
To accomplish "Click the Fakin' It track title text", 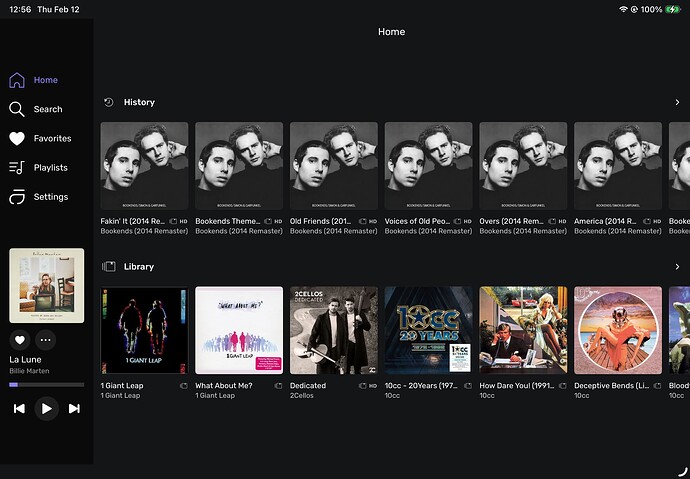I will click(133, 221).
